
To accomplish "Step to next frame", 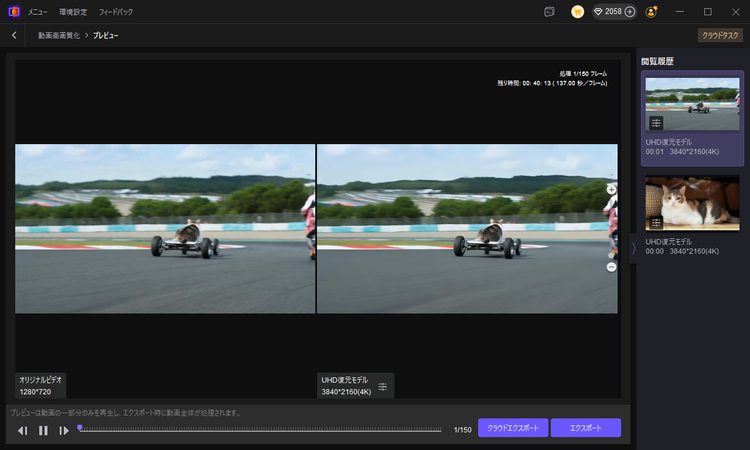I will (x=64, y=431).
